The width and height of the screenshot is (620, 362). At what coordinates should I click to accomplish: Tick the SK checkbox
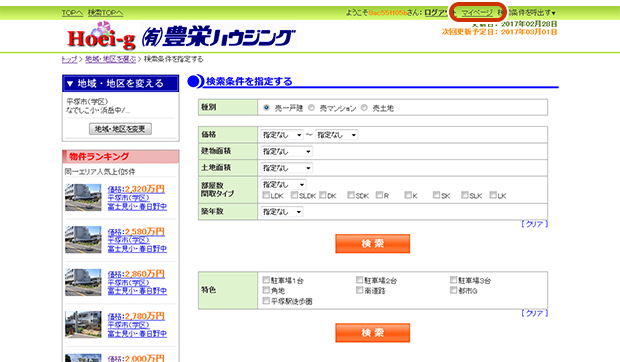tap(436, 195)
